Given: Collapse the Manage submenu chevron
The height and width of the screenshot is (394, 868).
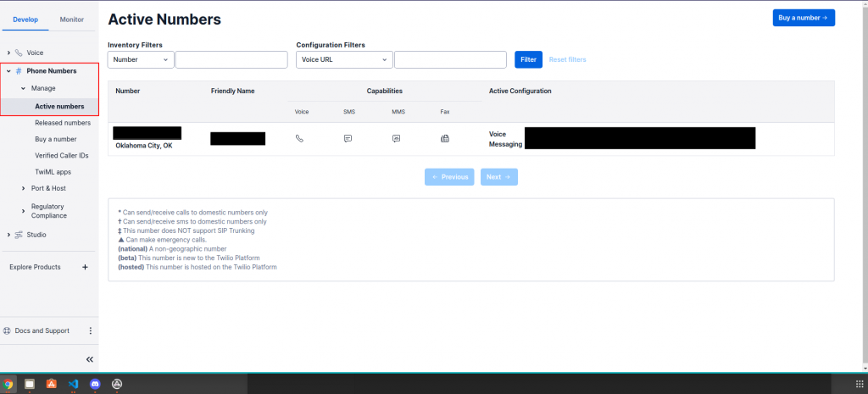Looking at the screenshot, I should pos(23,88).
